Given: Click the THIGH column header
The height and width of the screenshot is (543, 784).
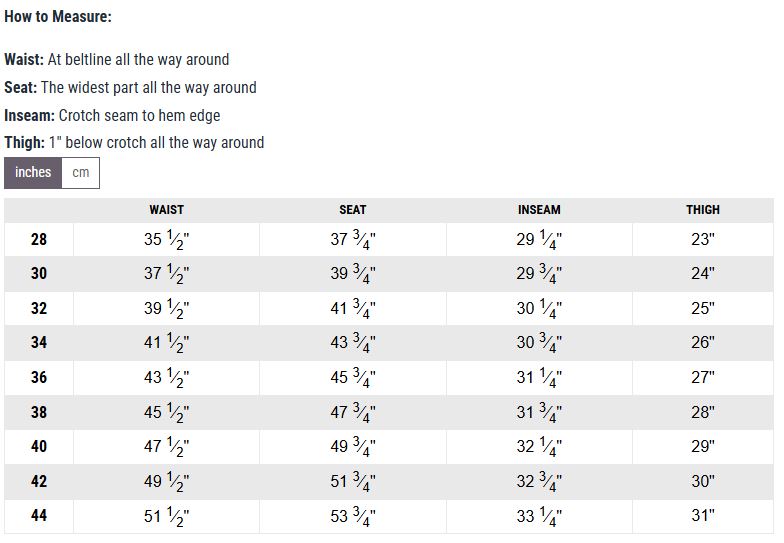Looking at the screenshot, I should pyautogui.click(x=702, y=210).
